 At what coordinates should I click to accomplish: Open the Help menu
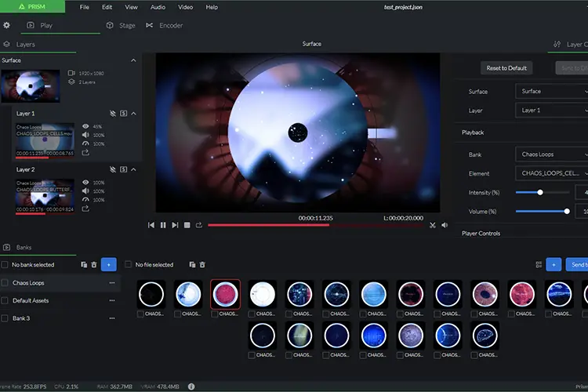[x=212, y=7]
